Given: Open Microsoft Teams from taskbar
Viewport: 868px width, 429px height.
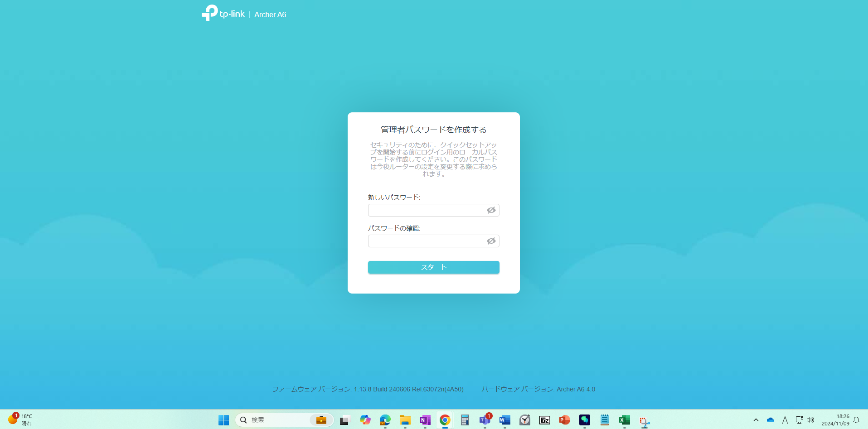Looking at the screenshot, I should 485,420.
